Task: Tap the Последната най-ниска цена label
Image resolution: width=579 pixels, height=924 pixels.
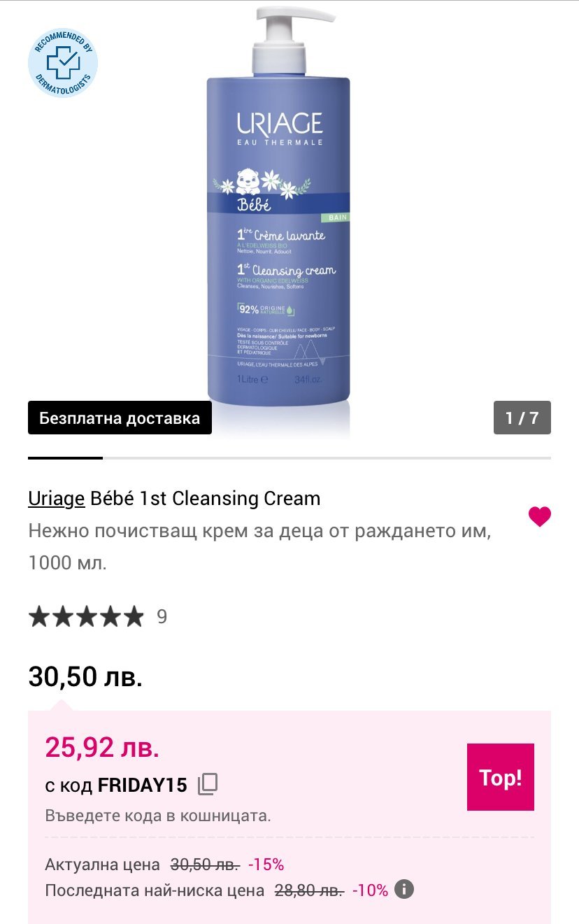Action: 155,890
